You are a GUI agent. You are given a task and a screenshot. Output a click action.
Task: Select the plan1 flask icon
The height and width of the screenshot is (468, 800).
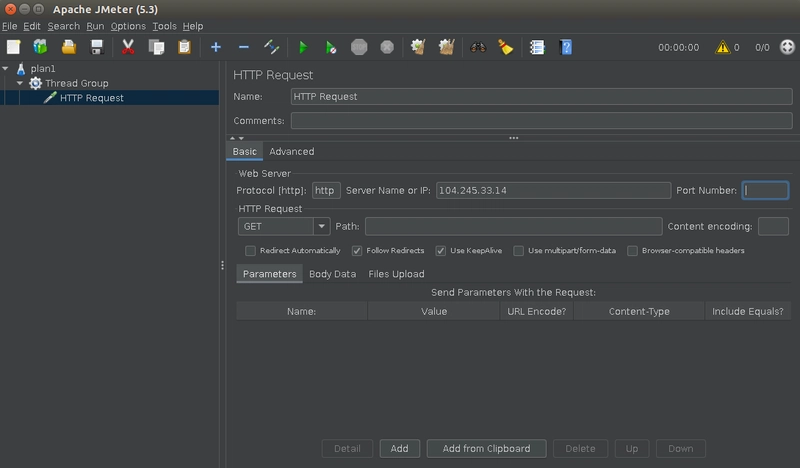[x=21, y=68]
